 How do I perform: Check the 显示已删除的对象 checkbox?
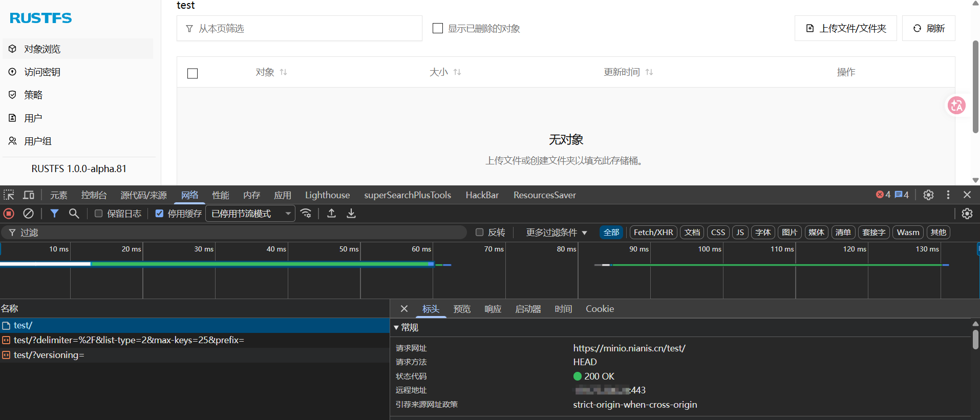pyautogui.click(x=438, y=28)
